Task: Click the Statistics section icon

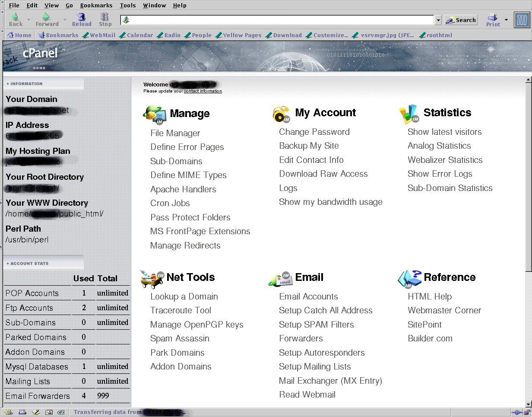Action: 409,114
